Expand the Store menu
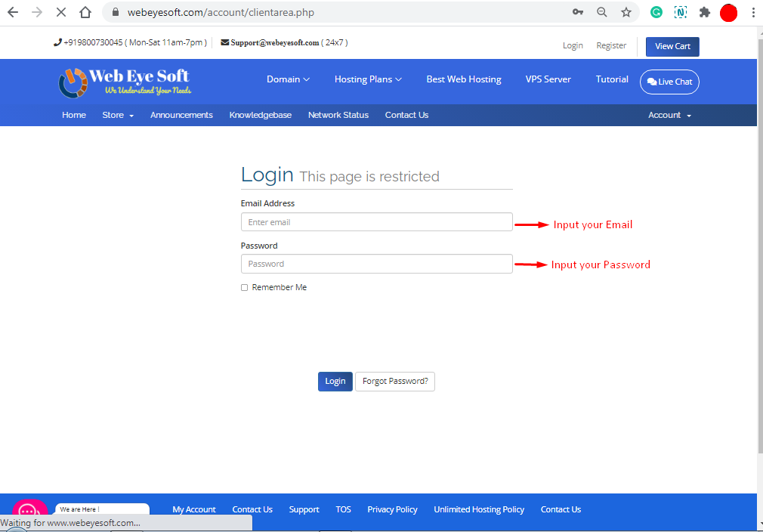 point(117,115)
